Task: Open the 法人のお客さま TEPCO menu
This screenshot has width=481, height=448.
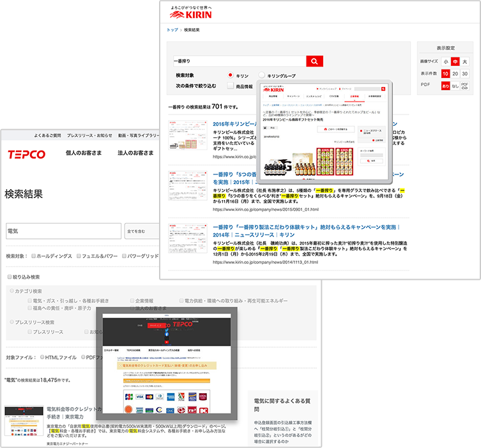Action: (x=135, y=153)
